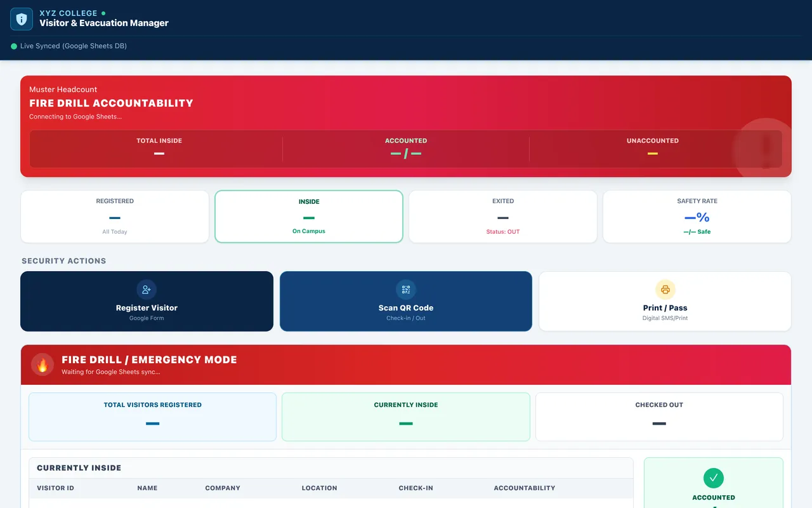Select the Exited Status OUT card

coord(503,217)
